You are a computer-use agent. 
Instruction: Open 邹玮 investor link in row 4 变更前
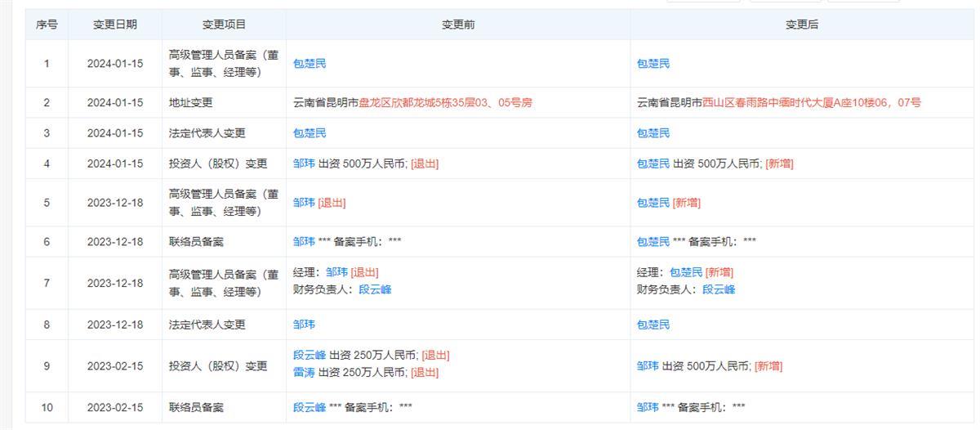304,163
